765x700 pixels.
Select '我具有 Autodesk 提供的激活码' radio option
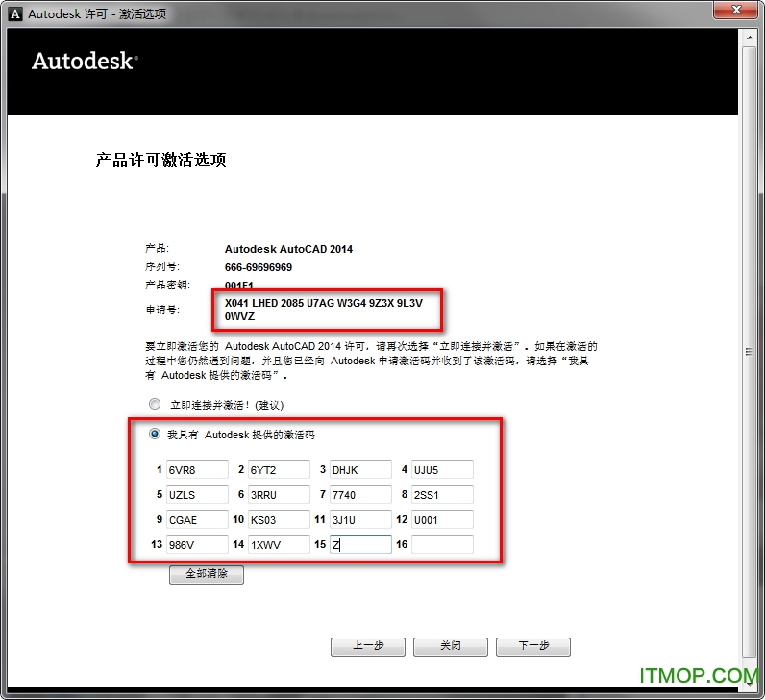155,435
